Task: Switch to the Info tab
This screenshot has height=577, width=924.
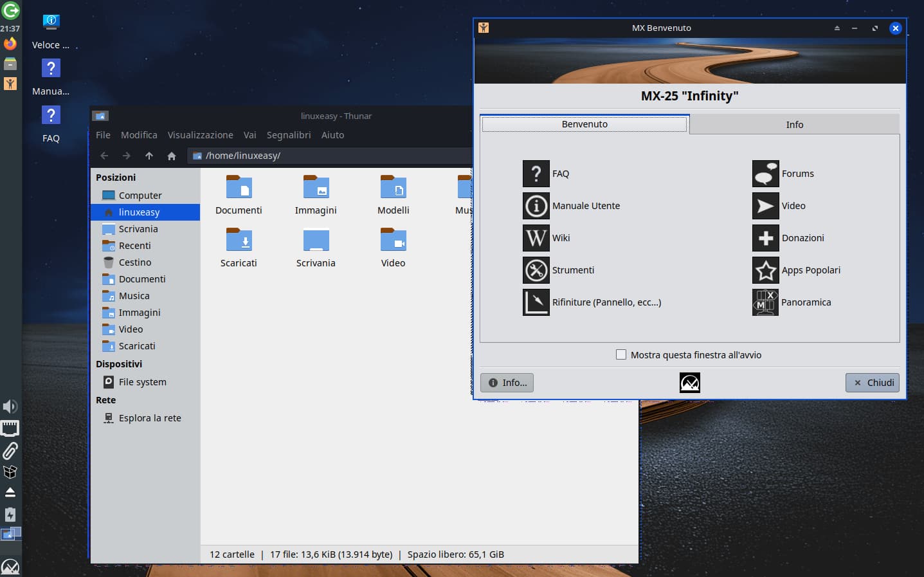Action: point(795,124)
